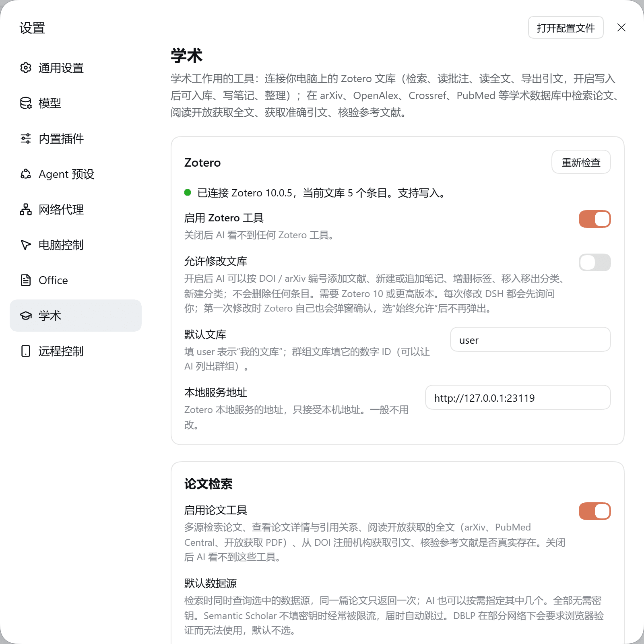Close the settings dialog with the X

coord(621,27)
